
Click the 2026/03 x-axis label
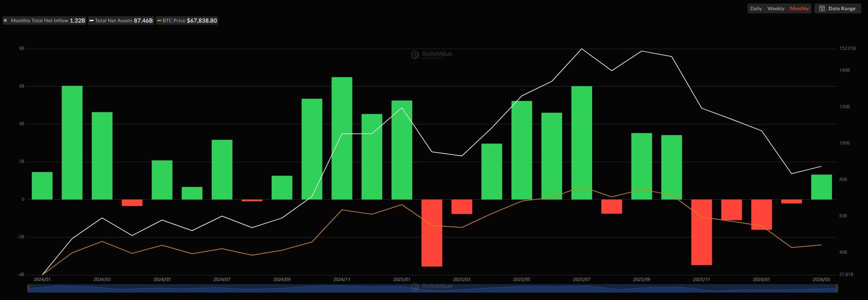pyautogui.click(x=821, y=279)
